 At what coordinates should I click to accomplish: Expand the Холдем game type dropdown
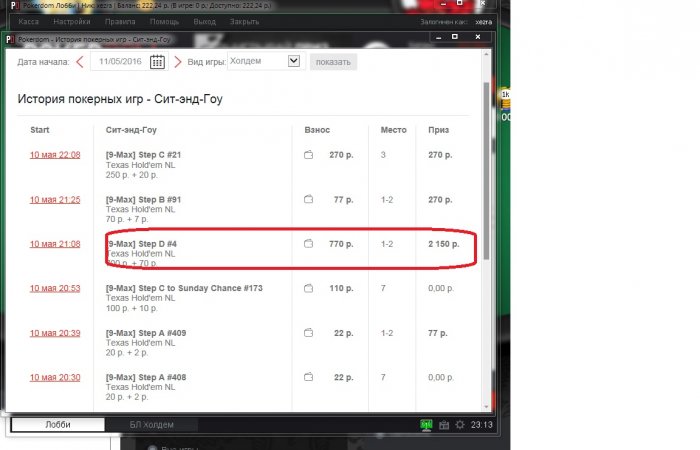point(293,61)
